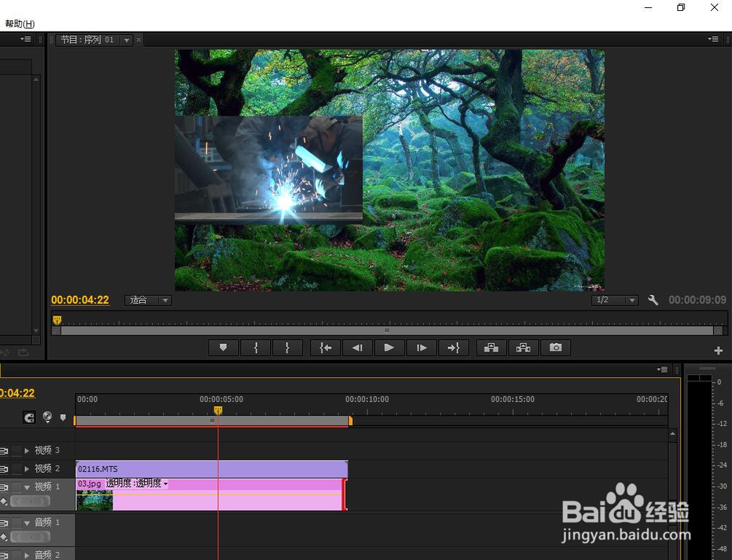The image size is (732, 560).
Task: Toggle 视频 3 track output icon
Action: [x=4, y=451]
